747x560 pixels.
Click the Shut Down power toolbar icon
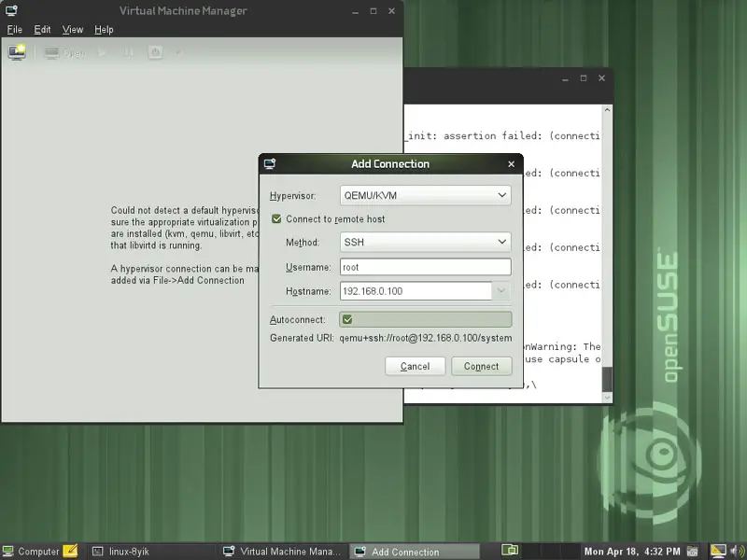pos(155,52)
